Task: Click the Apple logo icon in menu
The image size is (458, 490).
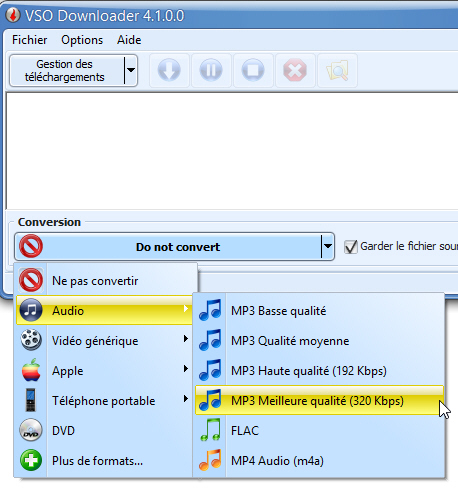Action: coord(31,370)
